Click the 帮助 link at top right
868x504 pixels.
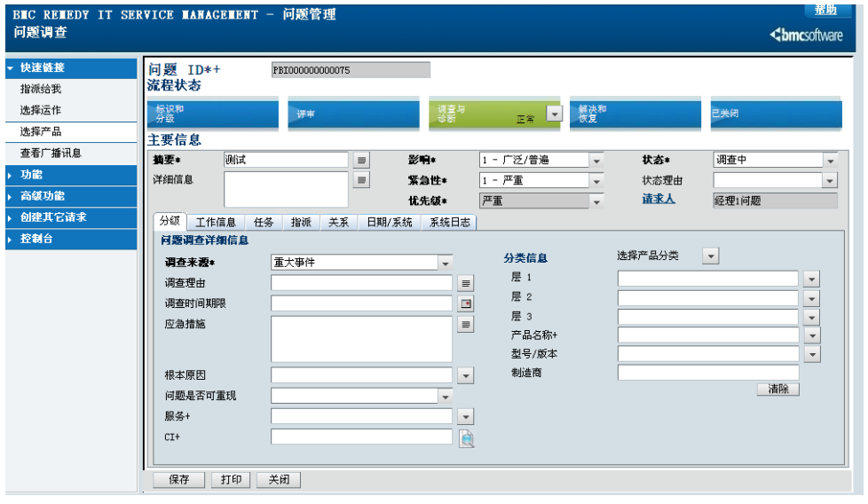(825, 10)
